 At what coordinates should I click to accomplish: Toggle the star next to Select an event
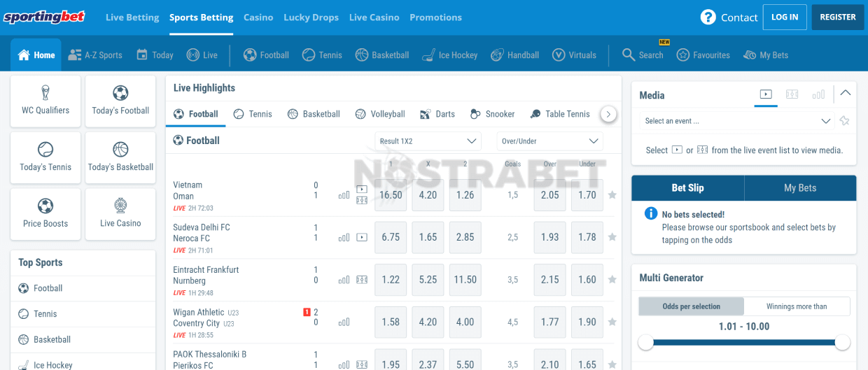coord(844,121)
